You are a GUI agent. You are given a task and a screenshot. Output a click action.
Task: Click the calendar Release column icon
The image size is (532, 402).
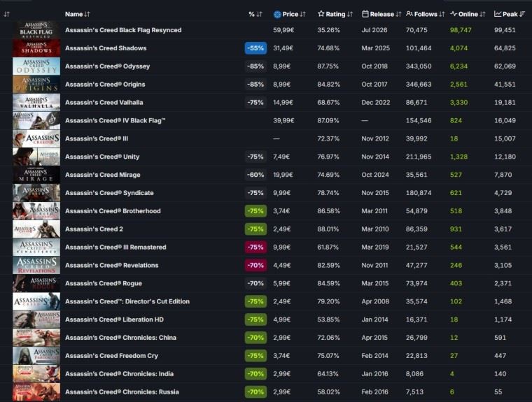click(365, 14)
